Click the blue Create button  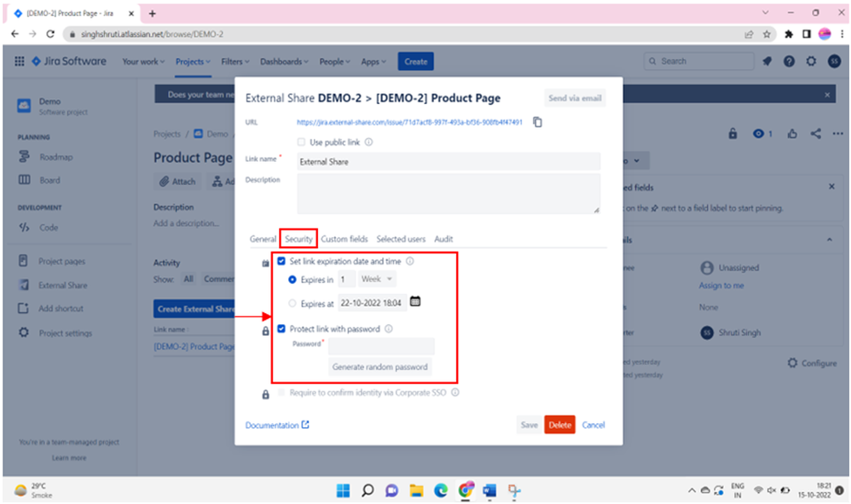coord(416,61)
